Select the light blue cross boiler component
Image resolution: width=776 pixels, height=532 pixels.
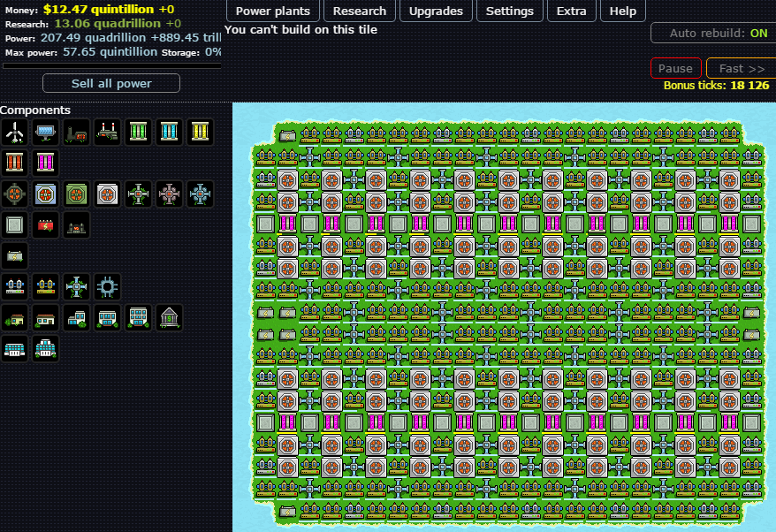click(200, 194)
